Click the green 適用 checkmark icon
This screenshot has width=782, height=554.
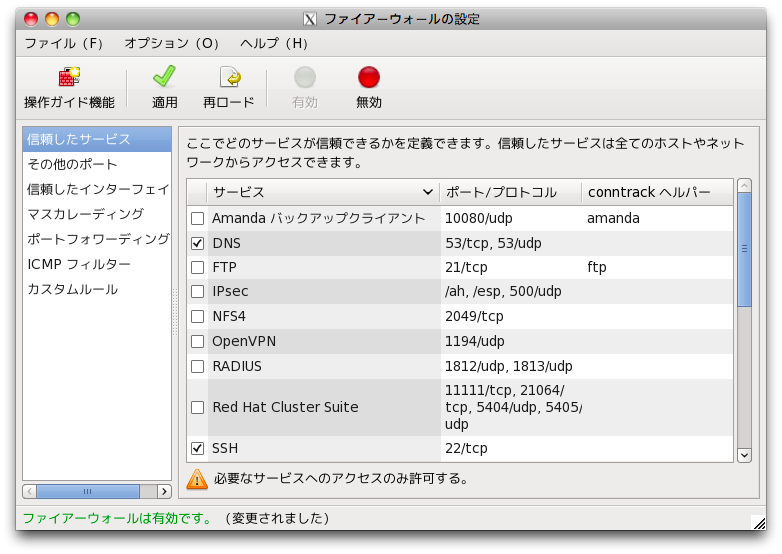164,78
